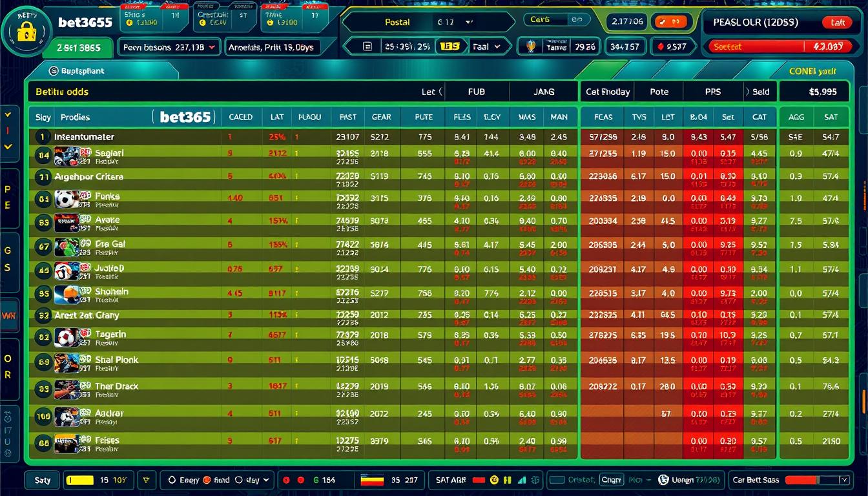Select the Cat Fhoday tab
The image size is (868, 496).
[x=608, y=92]
